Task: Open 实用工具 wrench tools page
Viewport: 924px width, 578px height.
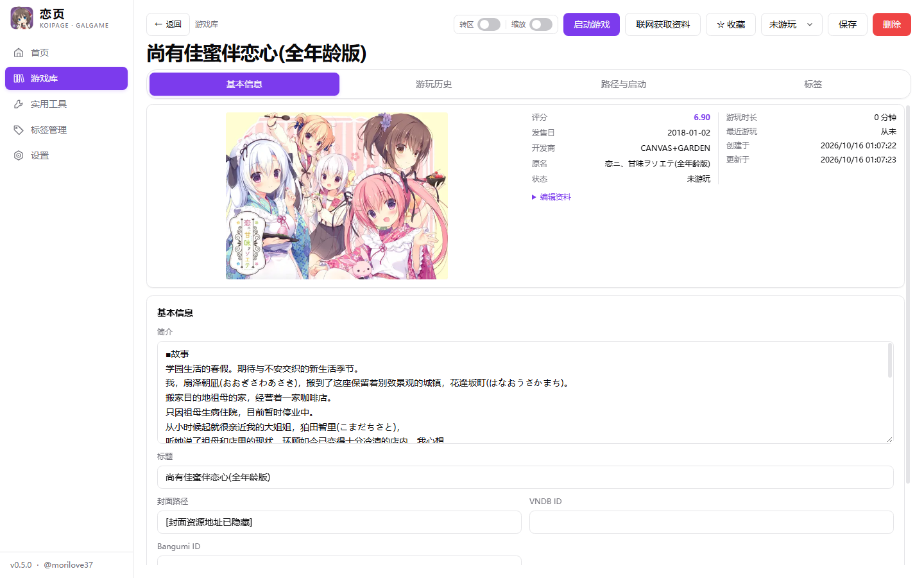Action: [x=66, y=104]
